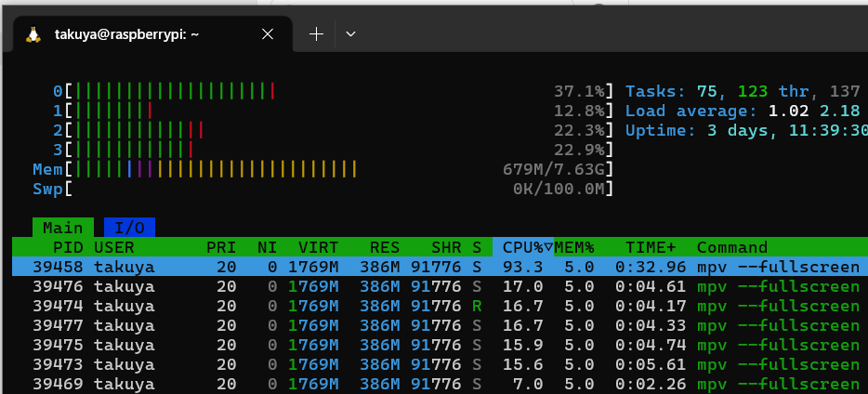Viewport: 868px width, 394px height.
Task: Click the 0:05.61 TIME+ value
Action: (x=651, y=364)
